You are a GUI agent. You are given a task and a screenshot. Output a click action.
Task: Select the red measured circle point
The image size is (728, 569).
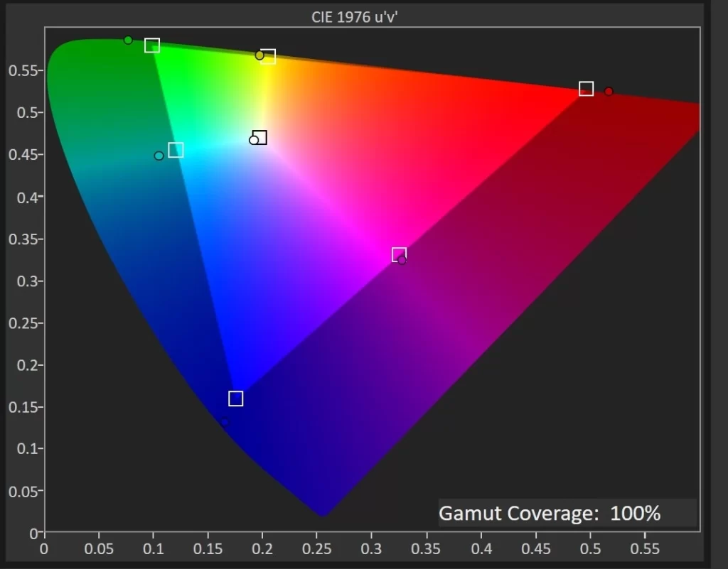[x=609, y=91]
